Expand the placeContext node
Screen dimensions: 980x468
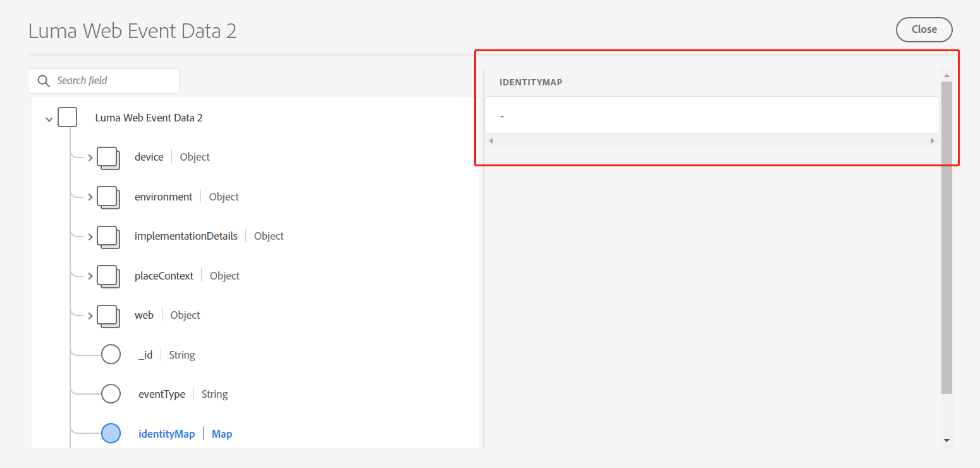[x=90, y=276]
